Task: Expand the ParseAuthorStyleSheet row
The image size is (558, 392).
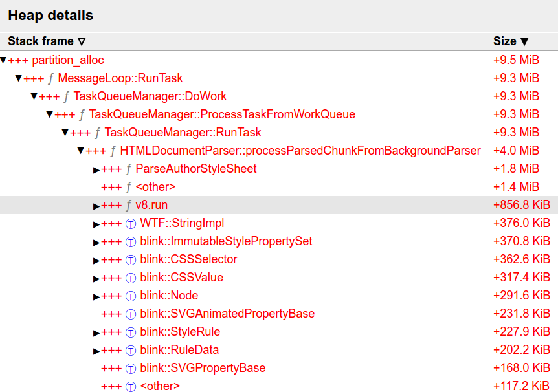Action: [x=96, y=169]
